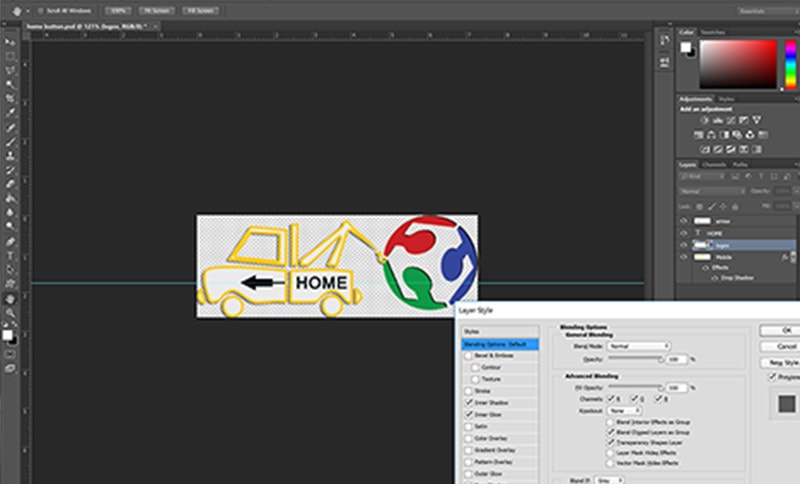Select the Path Selection tool
The height and width of the screenshot is (484, 800).
click(x=10, y=270)
